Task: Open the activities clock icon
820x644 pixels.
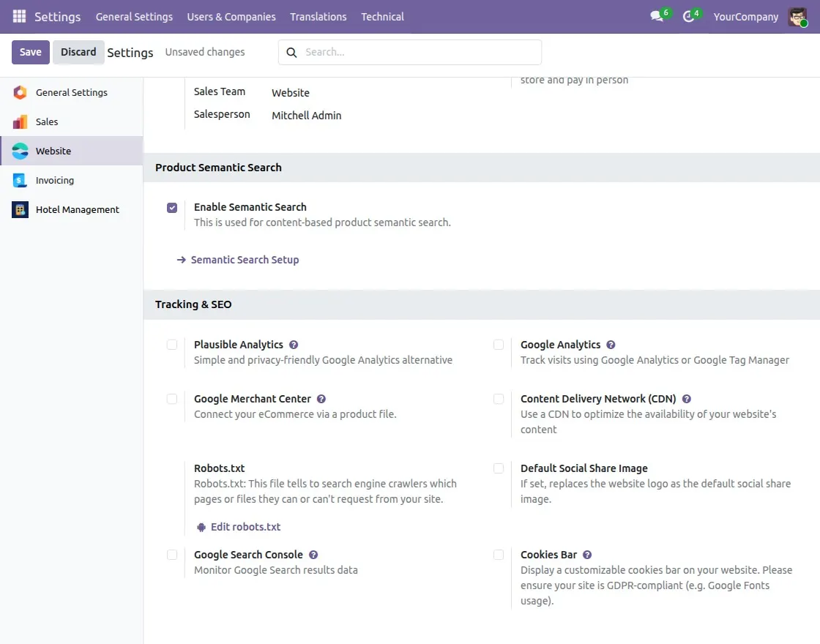Action: point(689,16)
